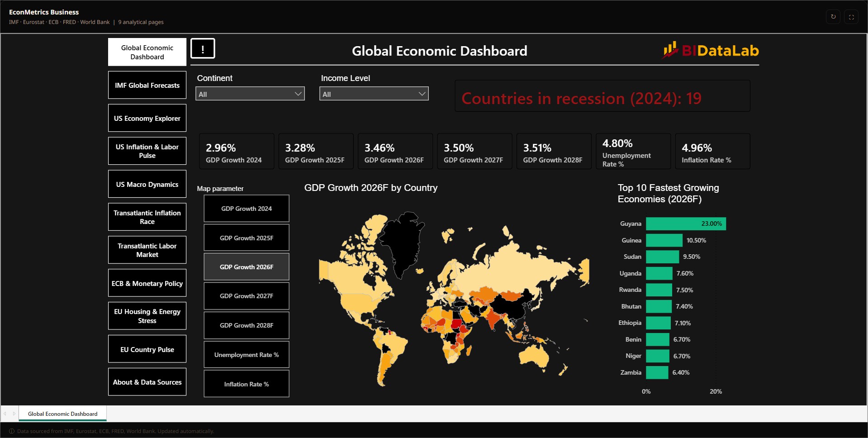The width and height of the screenshot is (868, 438).
Task: Go to previous page arrow
Action: [x=5, y=414]
